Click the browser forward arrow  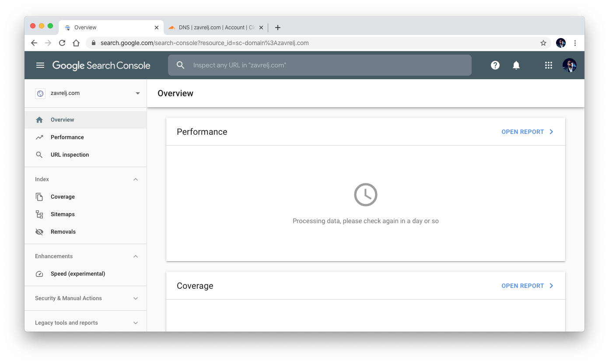tap(48, 43)
